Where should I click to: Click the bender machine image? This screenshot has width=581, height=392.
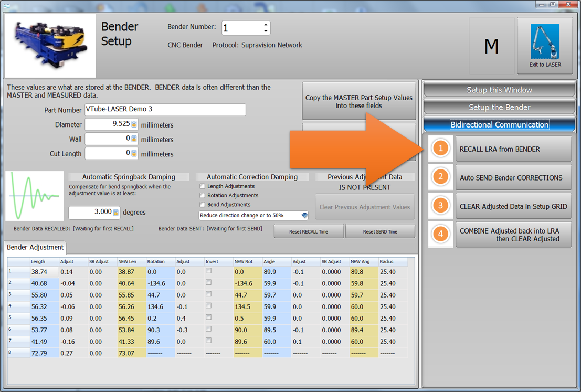click(50, 46)
